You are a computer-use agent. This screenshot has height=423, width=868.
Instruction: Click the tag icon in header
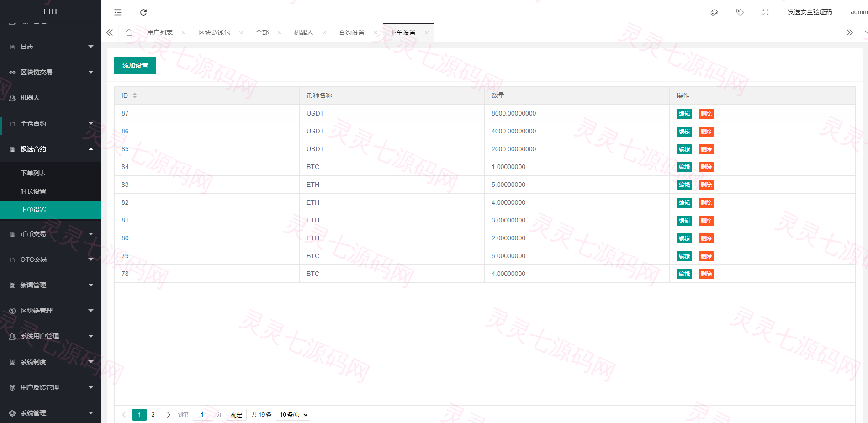click(740, 12)
